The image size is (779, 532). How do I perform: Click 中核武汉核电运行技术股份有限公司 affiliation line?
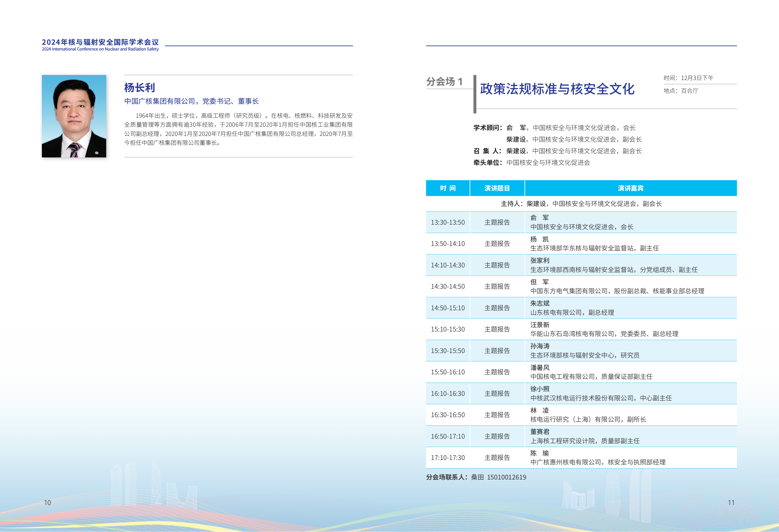(601, 398)
